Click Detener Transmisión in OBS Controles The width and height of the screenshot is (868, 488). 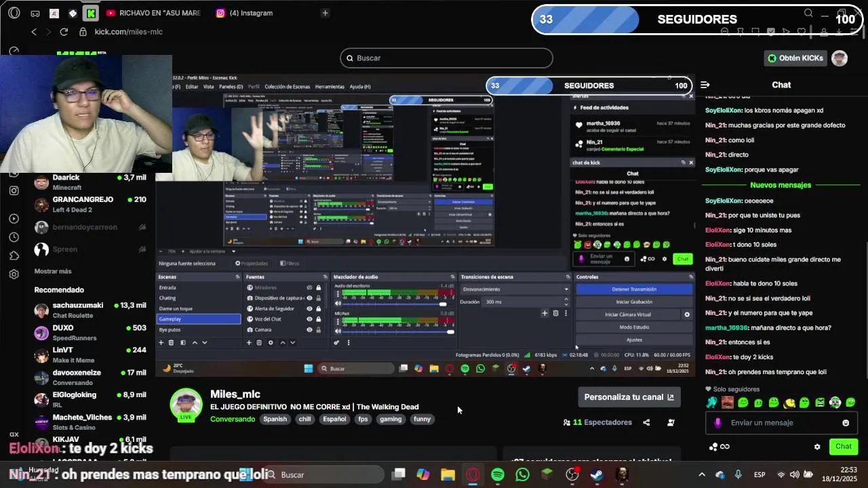point(634,289)
